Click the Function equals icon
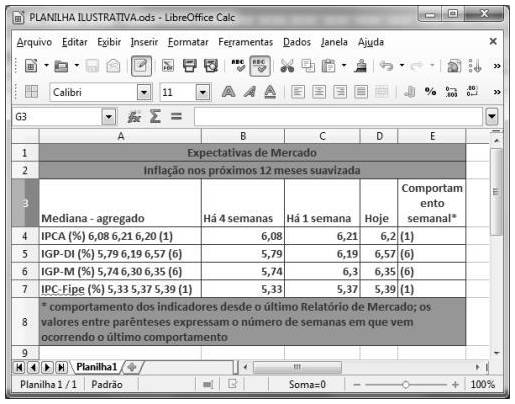Image resolution: width=515 pixels, height=404 pixels. pos(176,117)
